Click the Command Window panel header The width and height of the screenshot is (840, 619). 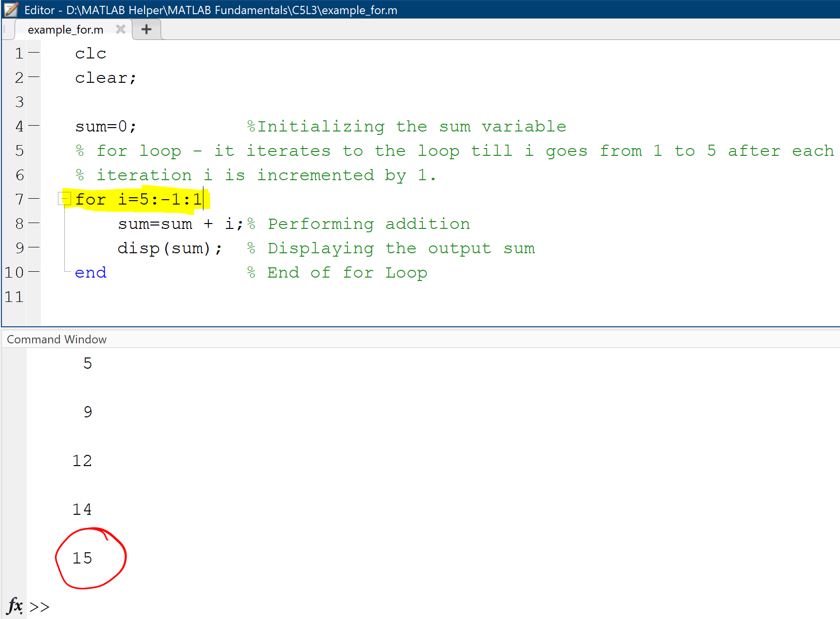point(56,339)
